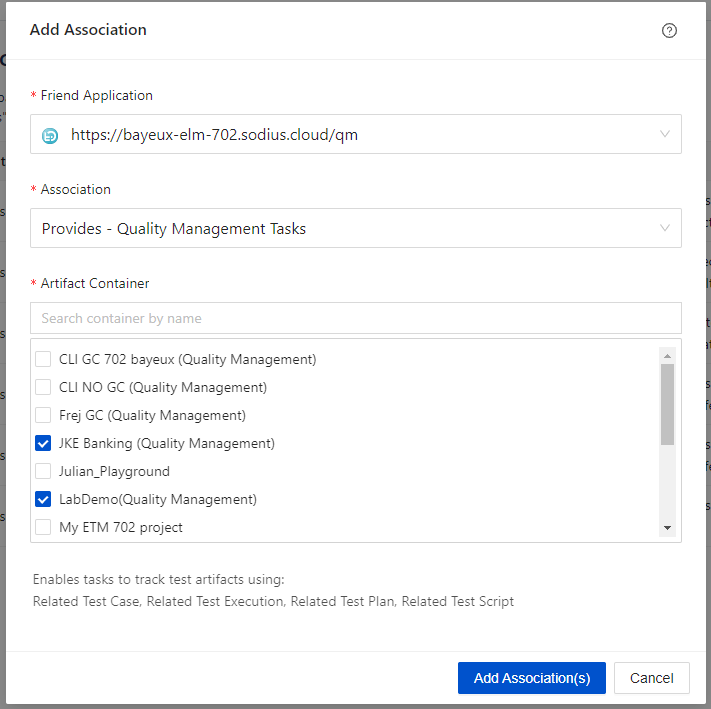Viewport: 711px width, 709px height.
Task: Click the Artifact Container field label
Action: (95, 283)
